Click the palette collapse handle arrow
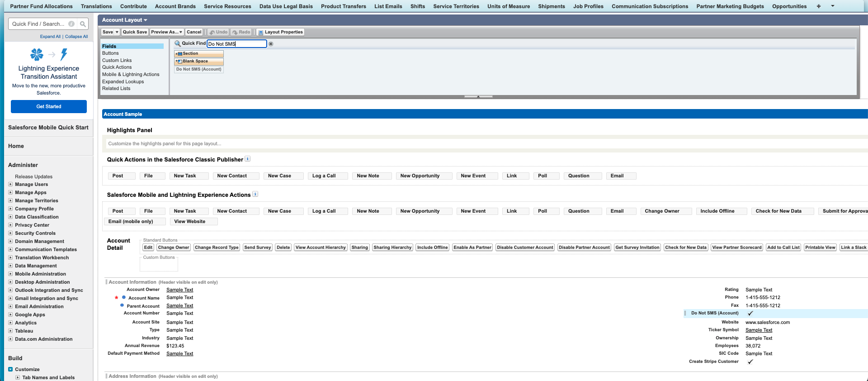 click(478, 96)
